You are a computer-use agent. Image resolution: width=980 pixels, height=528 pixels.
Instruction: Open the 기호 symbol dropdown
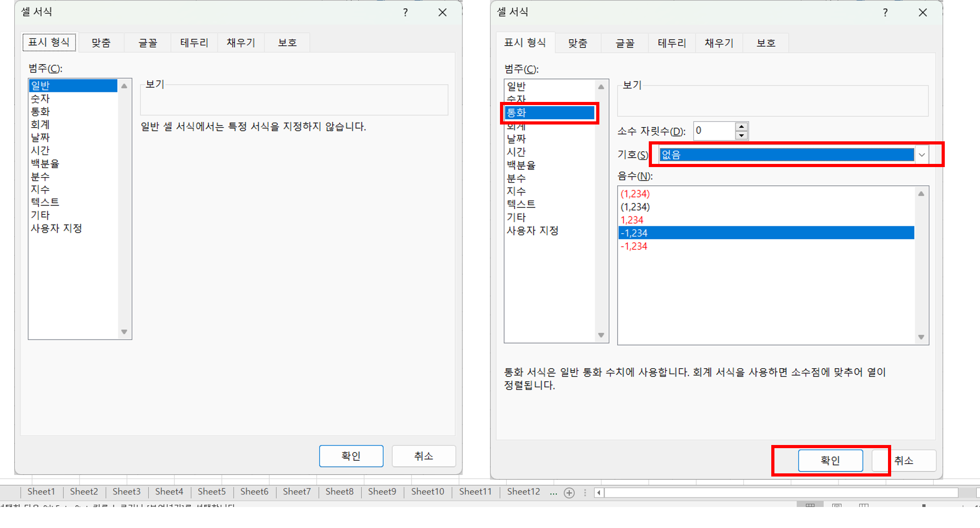point(922,155)
